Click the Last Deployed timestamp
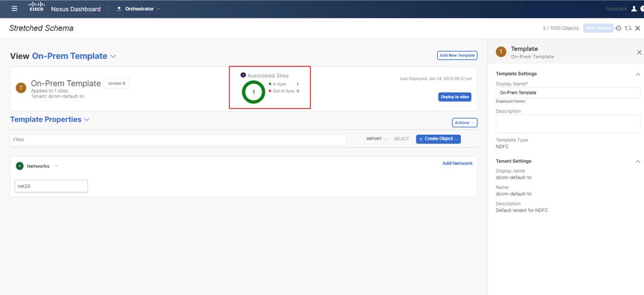644x295 pixels. click(x=436, y=78)
